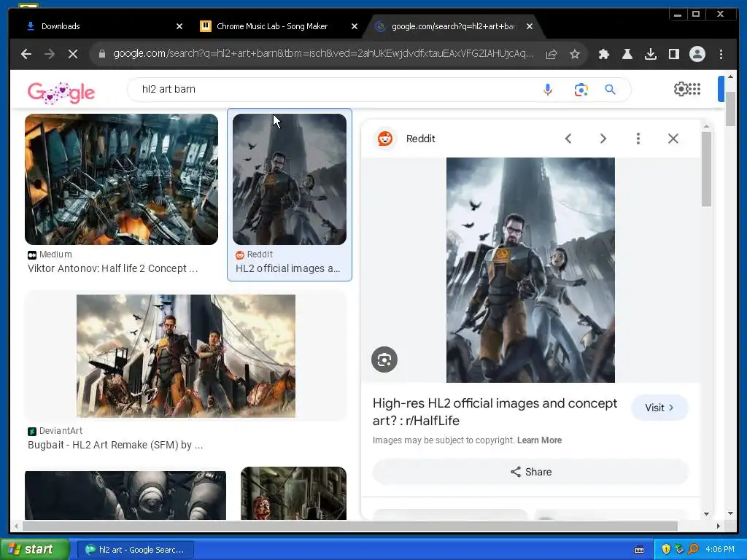Stop loading the page
The image size is (747, 560).
click(x=73, y=54)
